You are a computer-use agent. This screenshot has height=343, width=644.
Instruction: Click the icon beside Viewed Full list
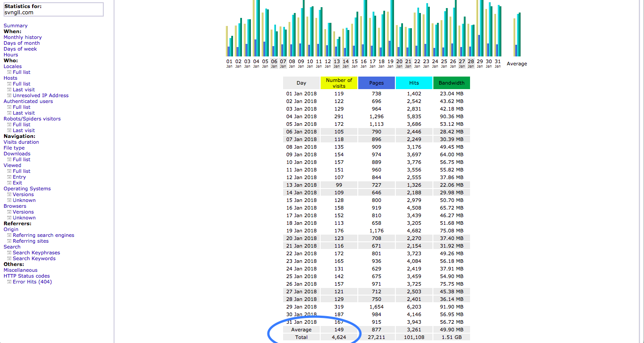(x=9, y=171)
